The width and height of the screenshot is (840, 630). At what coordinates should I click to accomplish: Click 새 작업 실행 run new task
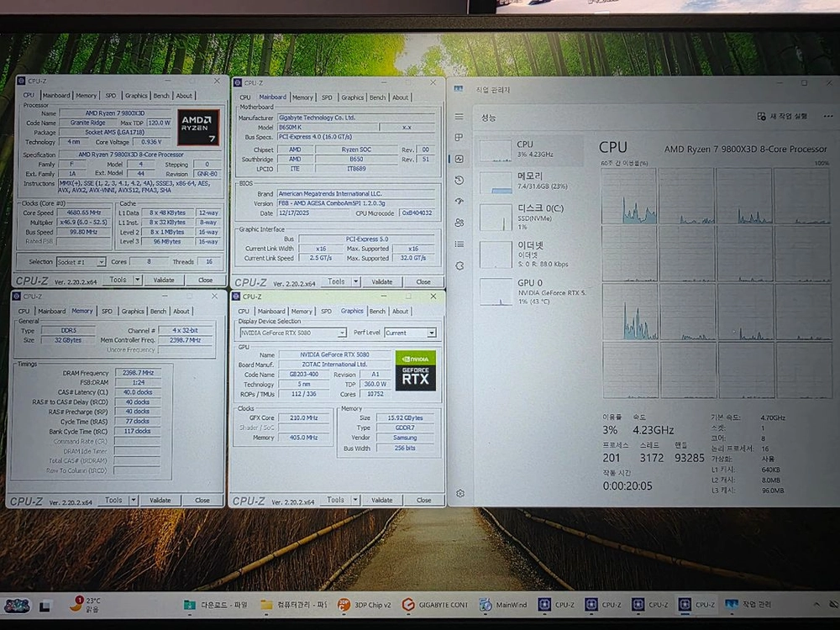tap(782, 116)
